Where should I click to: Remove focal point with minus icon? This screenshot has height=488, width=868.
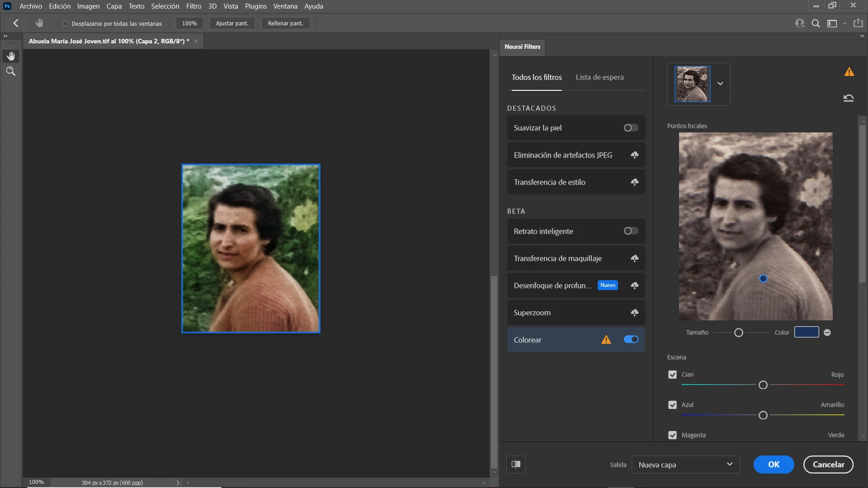[x=827, y=333]
